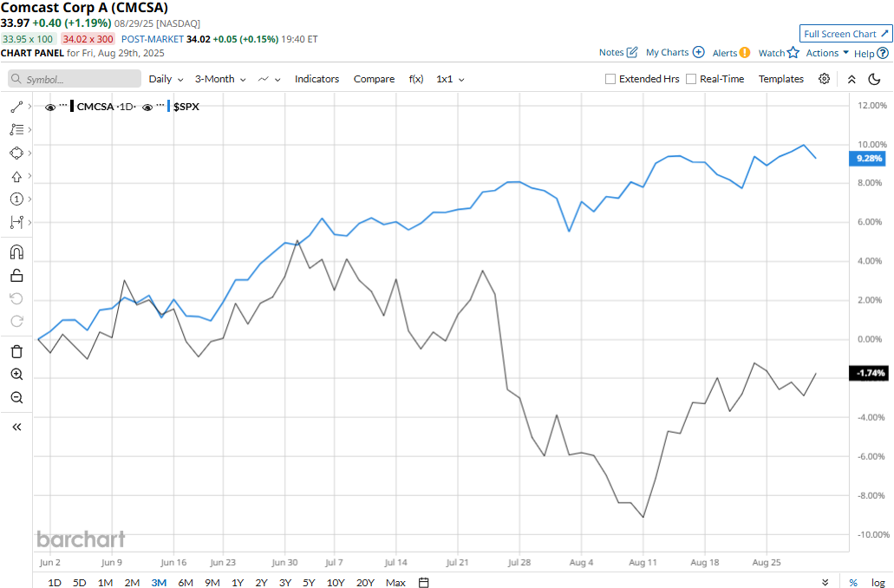The height and width of the screenshot is (588, 894).
Task: Open the chart type line dropdown
Action: point(269,79)
